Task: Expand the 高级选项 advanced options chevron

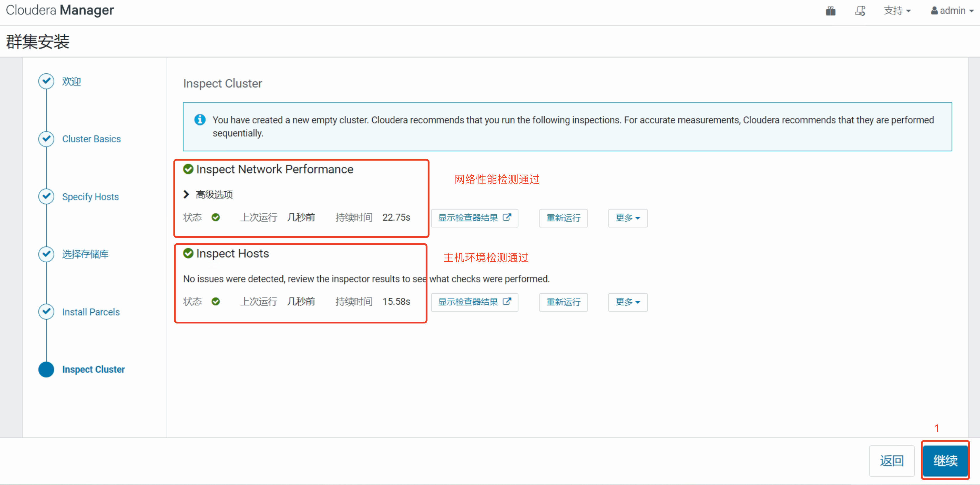Action: tap(186, 195)
